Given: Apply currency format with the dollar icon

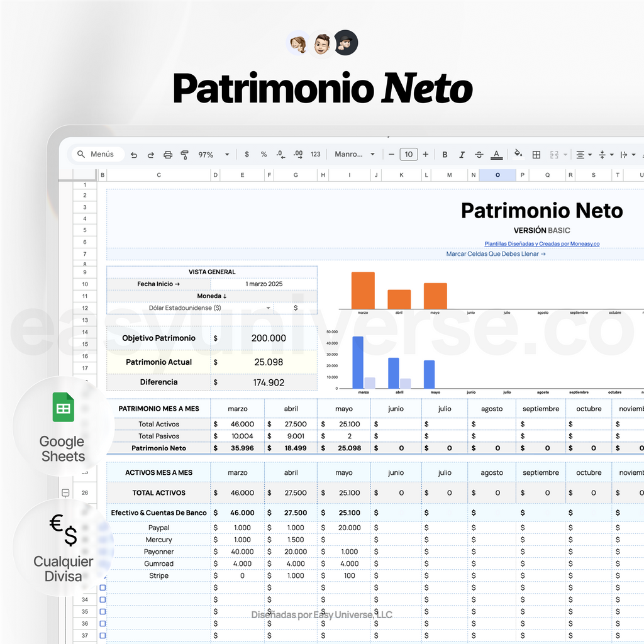Looking at the screenshot, I should pyautogui.click(x=247, y=154).
